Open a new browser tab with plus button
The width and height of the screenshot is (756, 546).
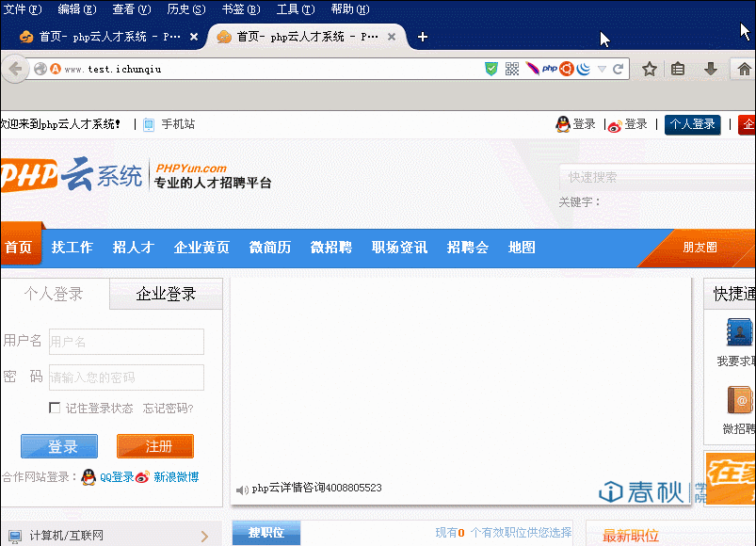coord(423,37)
